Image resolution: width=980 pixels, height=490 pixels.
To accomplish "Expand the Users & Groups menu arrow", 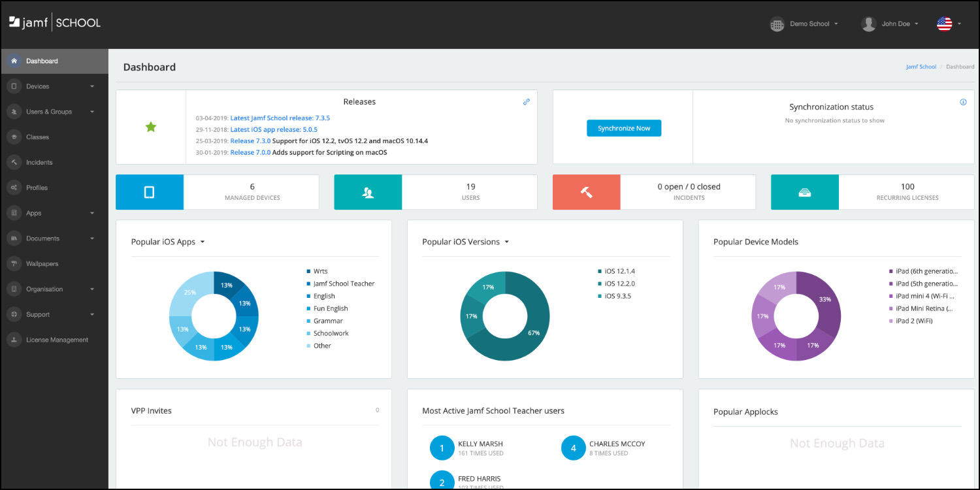I will [92, 112].
